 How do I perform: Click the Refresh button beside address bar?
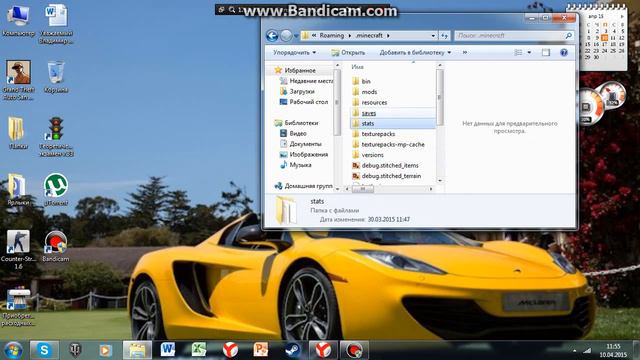444,36
